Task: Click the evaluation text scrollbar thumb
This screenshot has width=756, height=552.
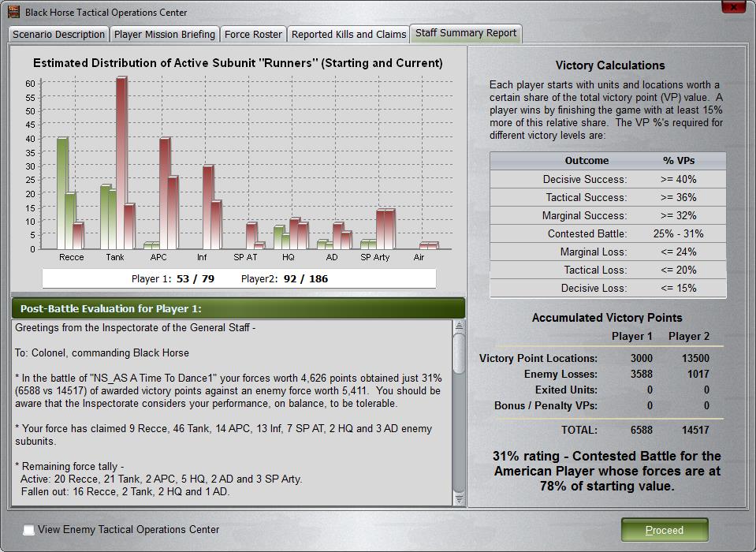Action: tap(459, 353)
